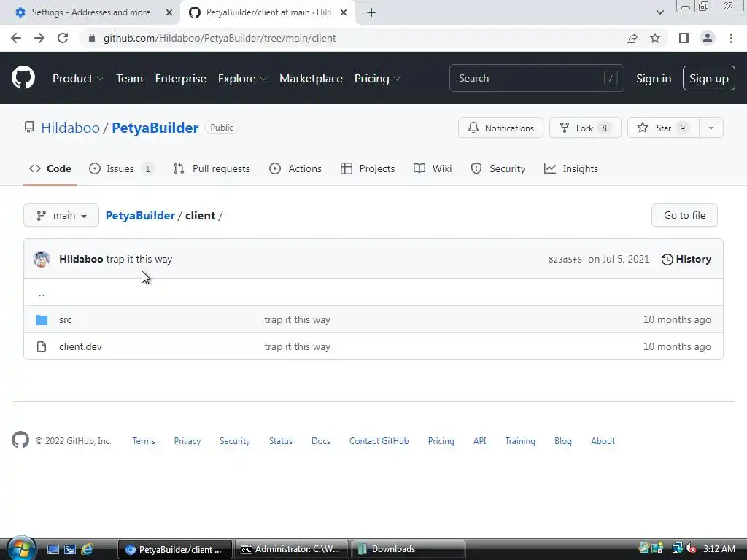The height and width of the screenshot is (560, 747).
Task: Open commit hash 823d5f6
Action: click(x=565, y=260)
